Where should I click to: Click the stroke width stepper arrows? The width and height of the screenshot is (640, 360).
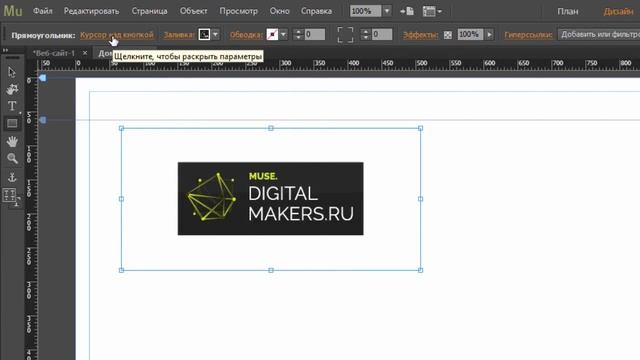[298, 35]
